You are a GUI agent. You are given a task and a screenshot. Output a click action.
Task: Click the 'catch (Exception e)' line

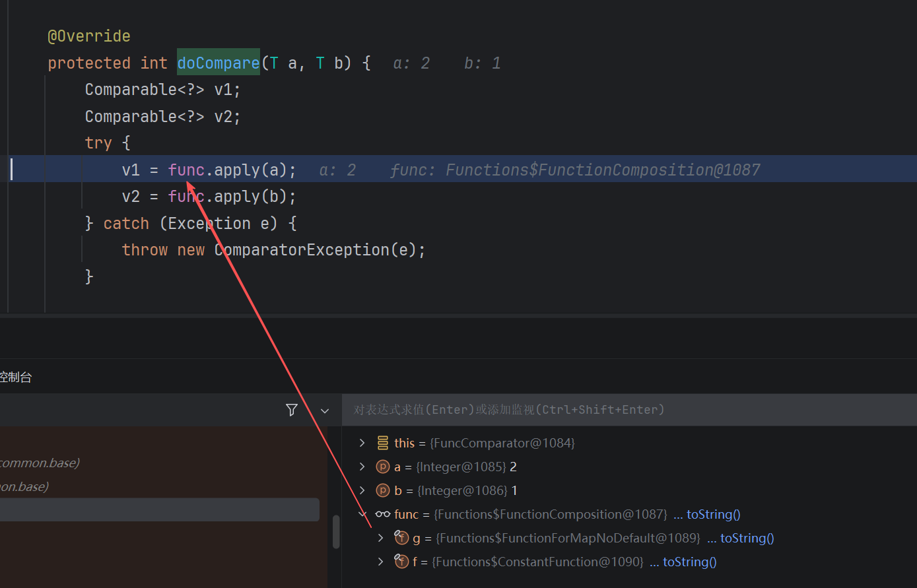point(191,224)
